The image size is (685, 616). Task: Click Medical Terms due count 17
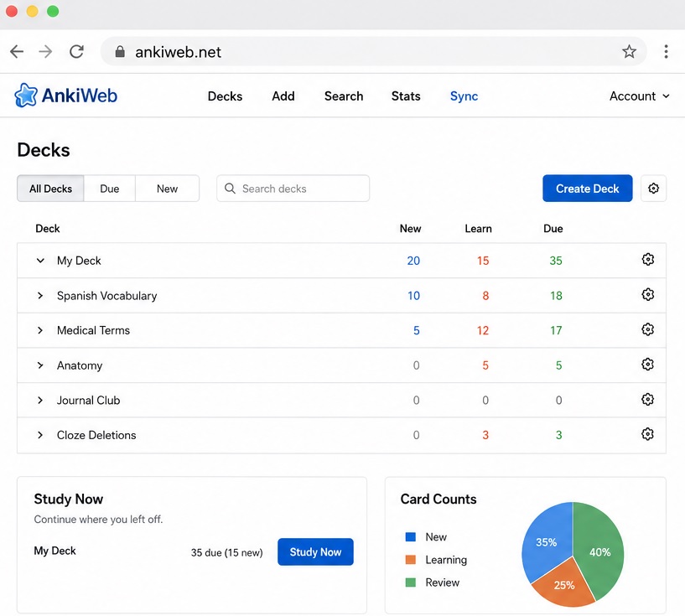click(x=556, y=330)
